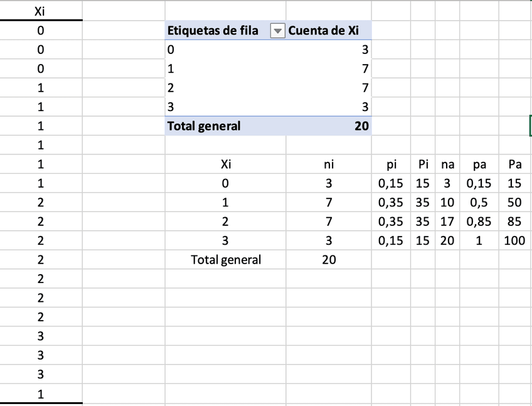The image size is (532, 406).
Task: Click the cell containing 85
Action: 515,222
